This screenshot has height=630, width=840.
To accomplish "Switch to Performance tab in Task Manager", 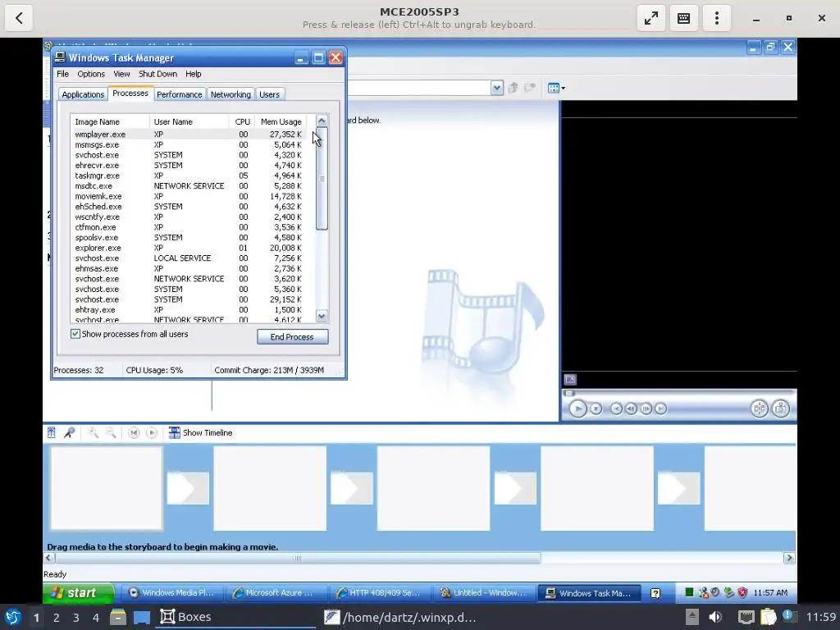I will click(180, 94).
